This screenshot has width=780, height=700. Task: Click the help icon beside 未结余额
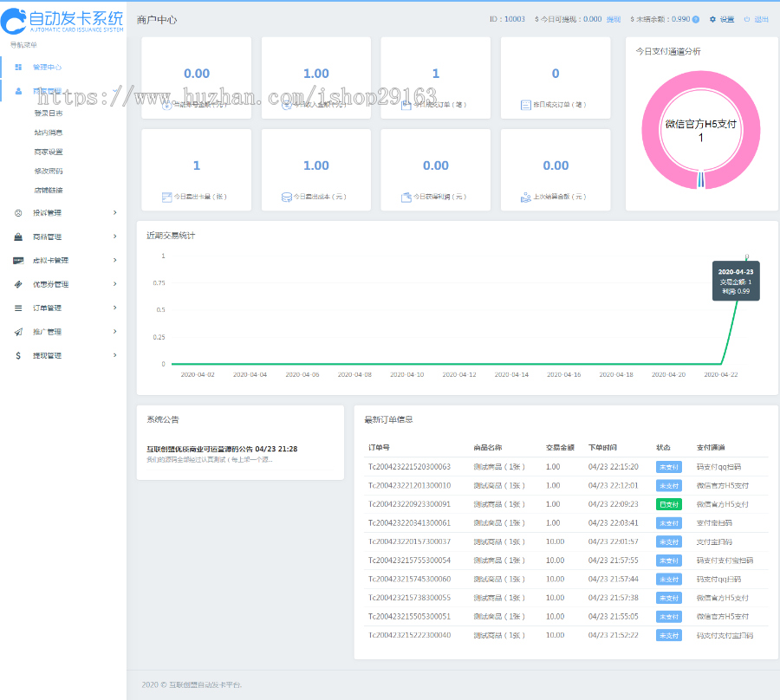(696, 19)
